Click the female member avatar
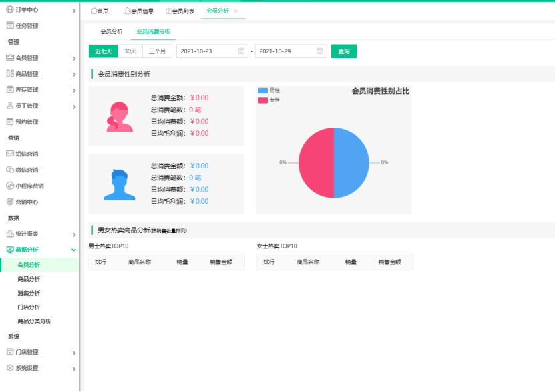Viewport: 555px width, 392px height. (120, 117)
